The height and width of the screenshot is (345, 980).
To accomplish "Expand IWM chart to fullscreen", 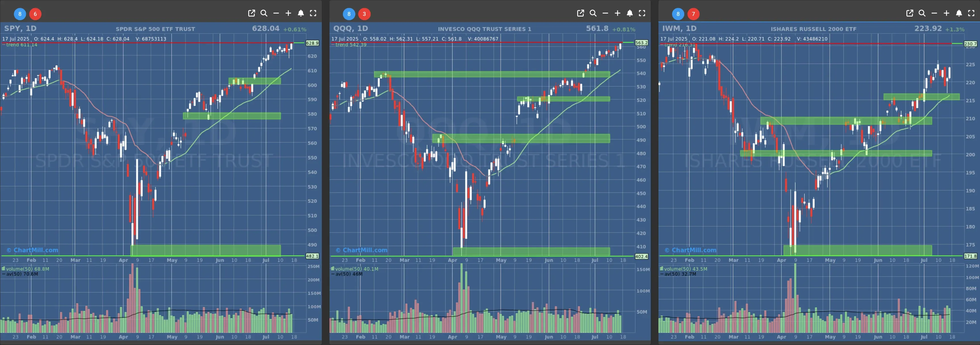I will tap(971, 13).
